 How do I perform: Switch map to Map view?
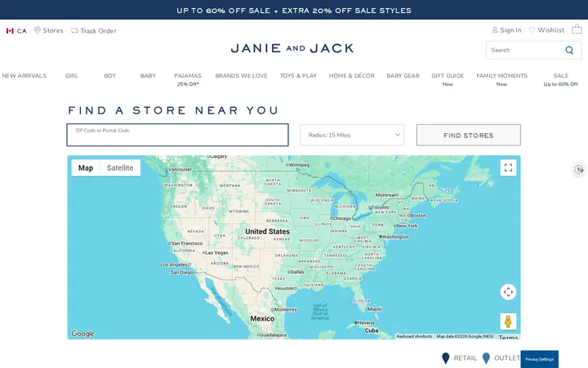tap(86, 168)
